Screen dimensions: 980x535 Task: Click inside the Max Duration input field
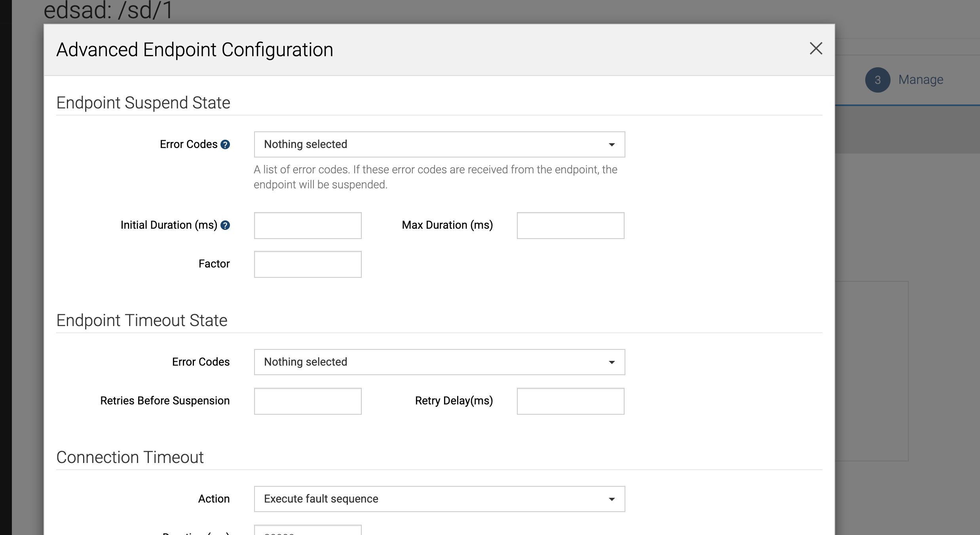pos(570,225)
